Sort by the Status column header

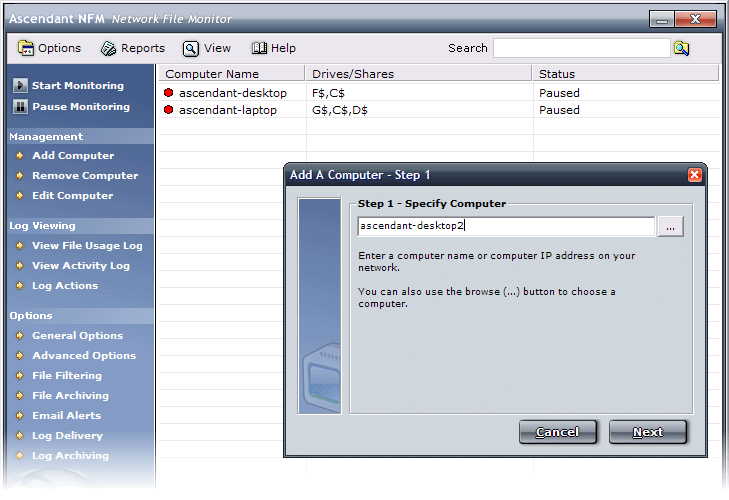(x=557, y=74)
